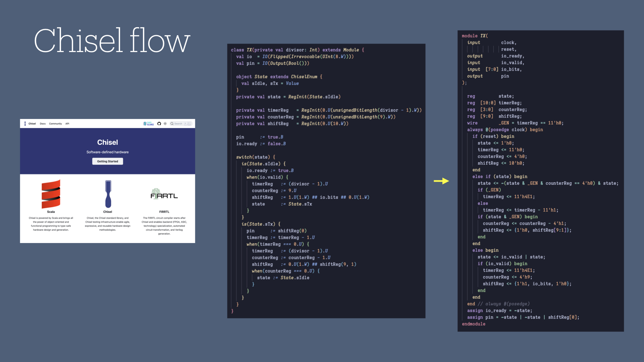Toggle dark mode with the sun icon
The height and width of the screenshot is (362, 644).
(x=165, y=123)
